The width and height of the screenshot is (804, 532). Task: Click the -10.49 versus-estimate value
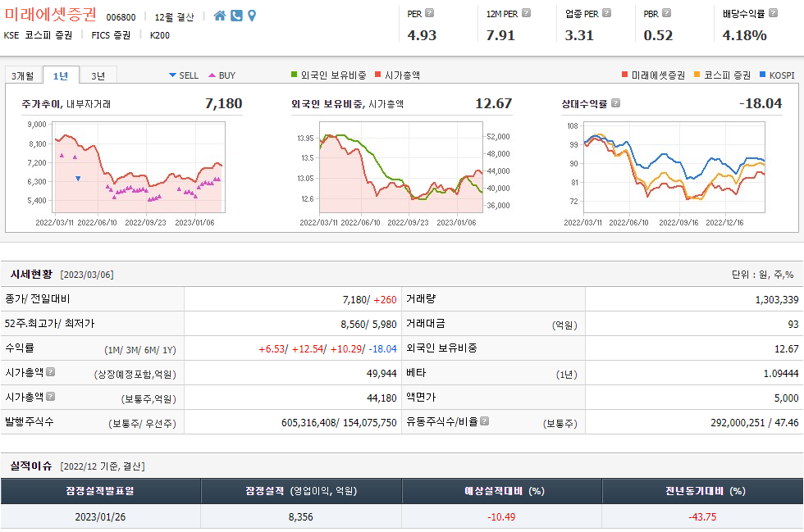click(x=501, y=516)
